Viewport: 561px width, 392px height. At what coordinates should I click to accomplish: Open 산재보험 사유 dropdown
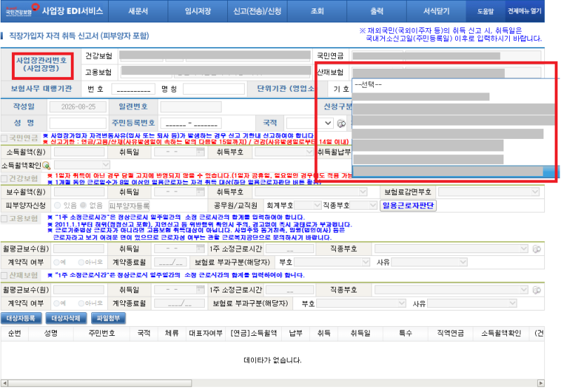tap(472, 304)
